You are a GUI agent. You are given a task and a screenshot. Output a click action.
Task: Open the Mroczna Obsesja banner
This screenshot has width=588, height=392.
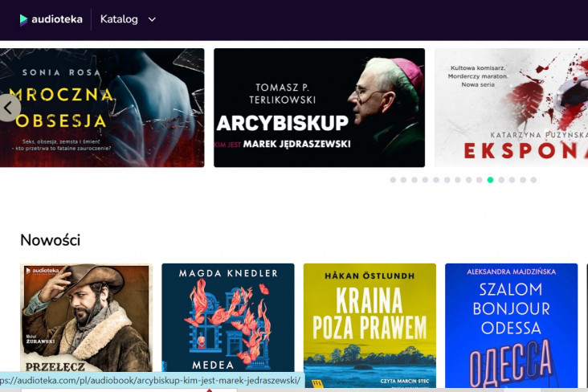[102, 108]
